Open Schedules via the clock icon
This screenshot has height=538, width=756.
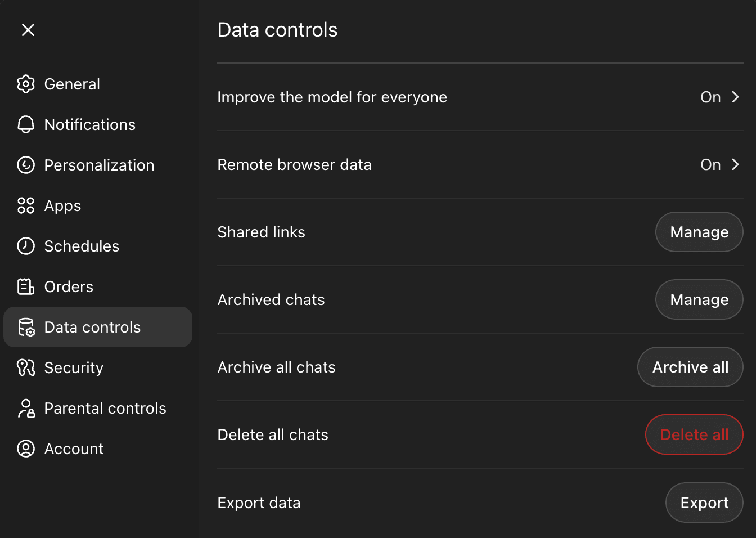(26, 246)
